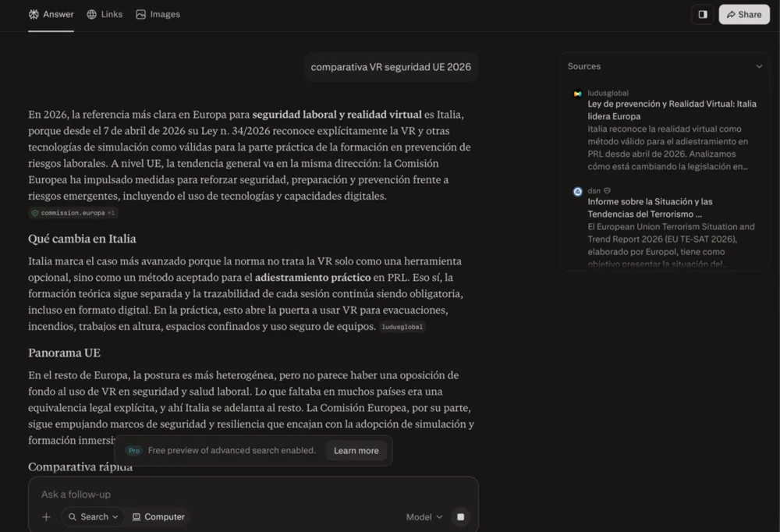
Task: Click the Share button
Action: point(743,15)
